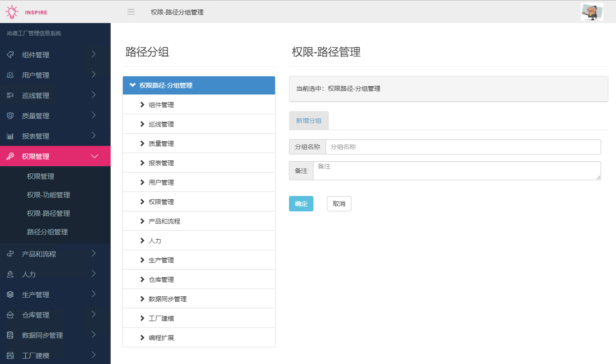
Task: Select tree row 数据同步管理
Action: 199,299
